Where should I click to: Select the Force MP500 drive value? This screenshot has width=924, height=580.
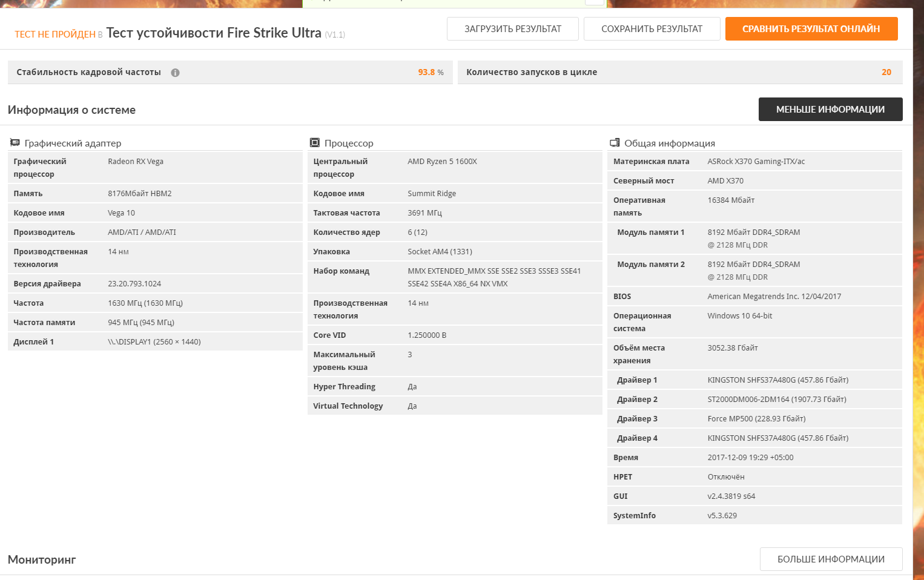(x=756, y=419)
